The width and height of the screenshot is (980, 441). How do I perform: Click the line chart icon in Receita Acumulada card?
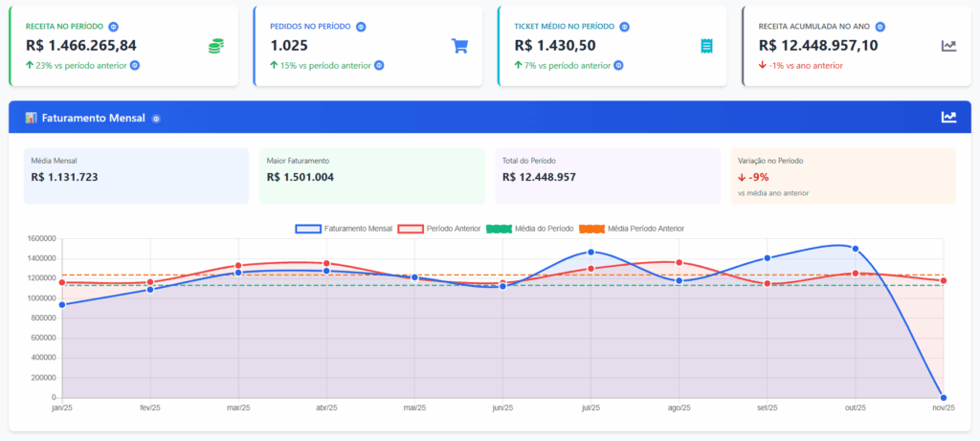(x=948, y=46)
